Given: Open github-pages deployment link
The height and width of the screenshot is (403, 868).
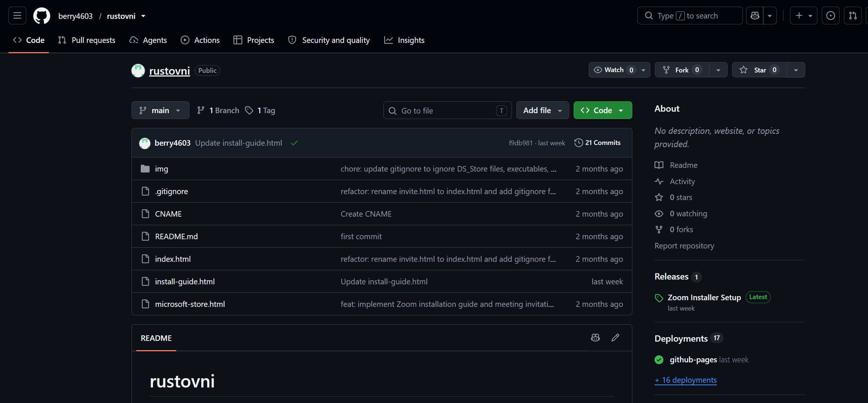Looking at the screenshot, I should (x=693, y=360).
